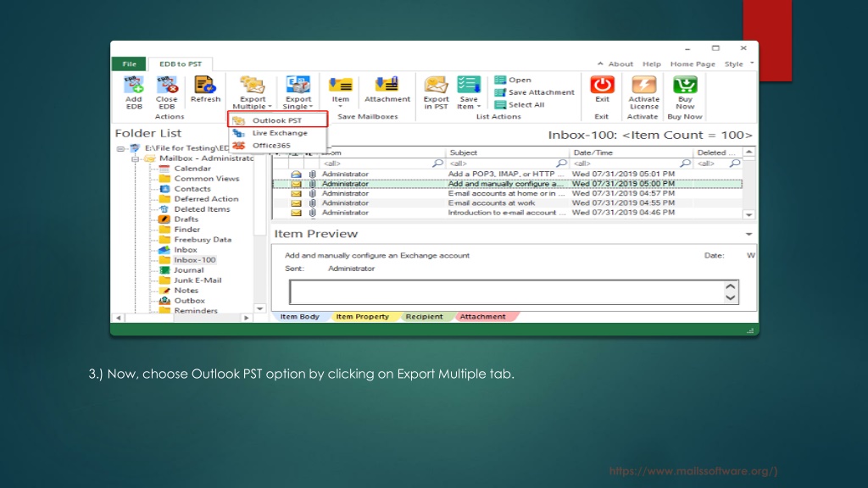Image resolution: width=868 pixels, height=488 pixels.
Task: Select the Finder folder
Action: 187,229
